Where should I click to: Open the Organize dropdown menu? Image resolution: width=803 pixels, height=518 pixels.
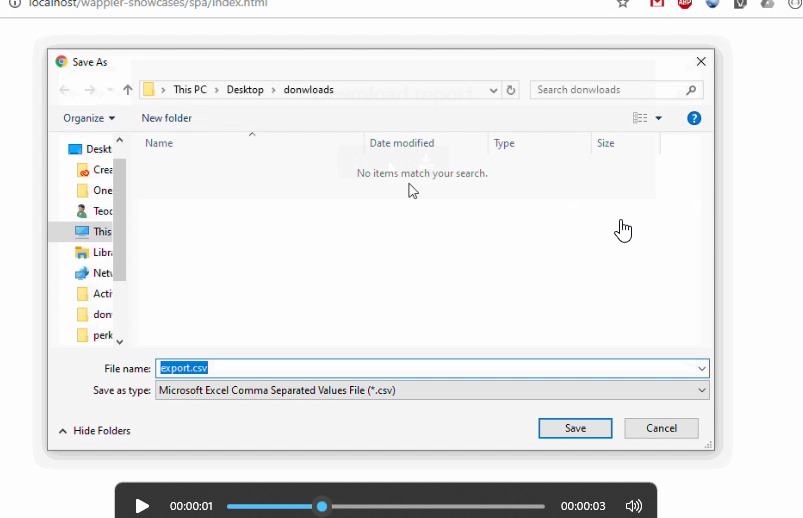pos(89,118)
